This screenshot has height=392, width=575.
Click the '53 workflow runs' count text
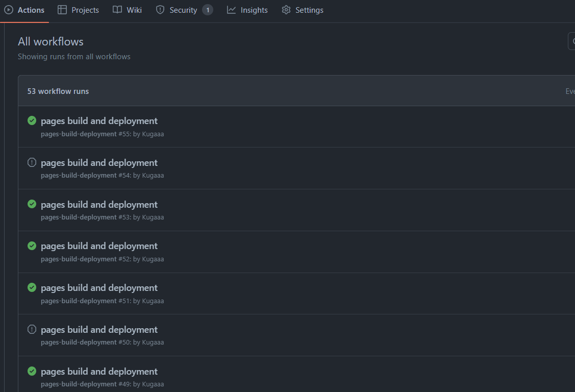(58, 91)
